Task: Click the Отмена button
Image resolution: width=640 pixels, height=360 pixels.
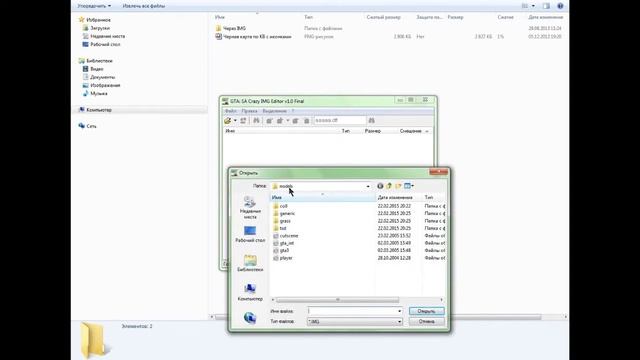Action: [x=427, y=322]
